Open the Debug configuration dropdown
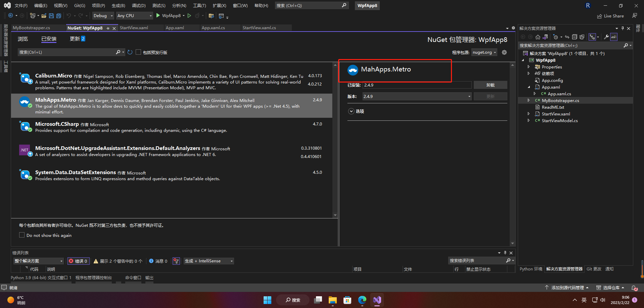Viewport: 644px width, 308px height. point(103,16)
